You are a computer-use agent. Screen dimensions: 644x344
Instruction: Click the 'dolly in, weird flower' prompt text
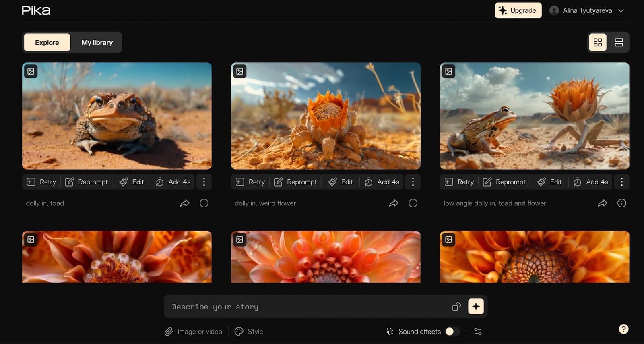265,203
